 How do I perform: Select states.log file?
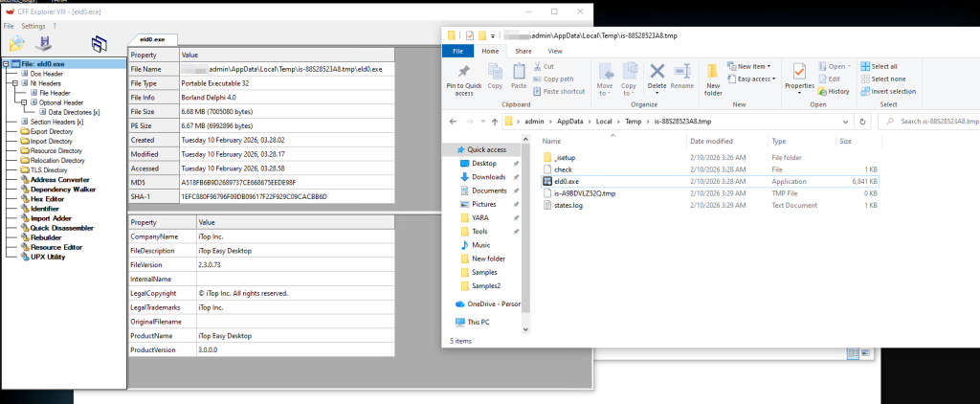[711, 205]
